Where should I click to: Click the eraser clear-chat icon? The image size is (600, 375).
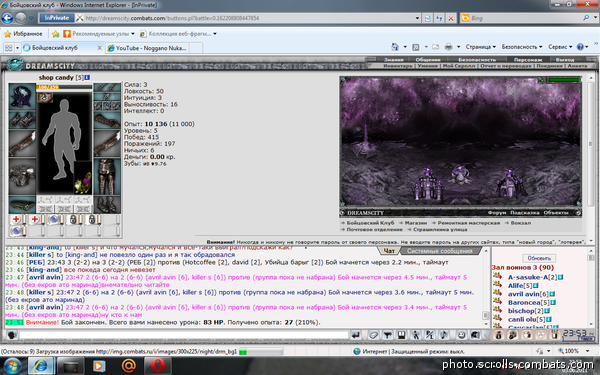click(x=373, y=335)
